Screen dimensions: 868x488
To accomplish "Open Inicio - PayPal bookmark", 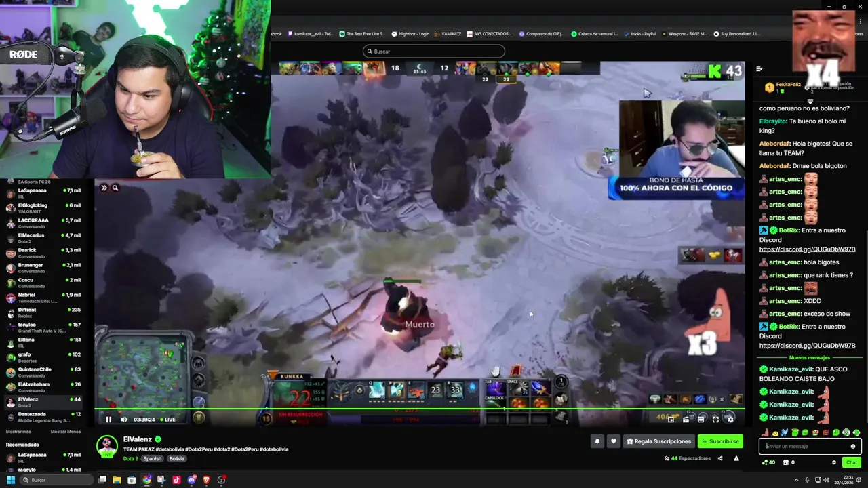I will click(x=641, y=33).
